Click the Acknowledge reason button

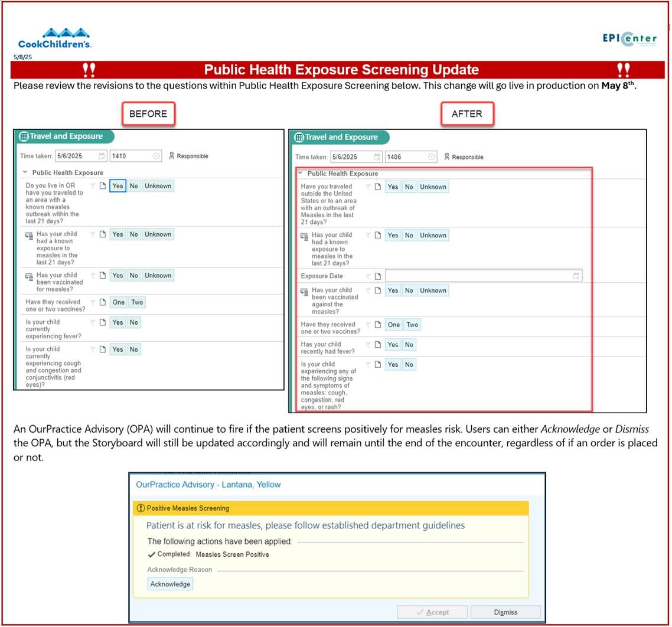(x=170, y=584)
